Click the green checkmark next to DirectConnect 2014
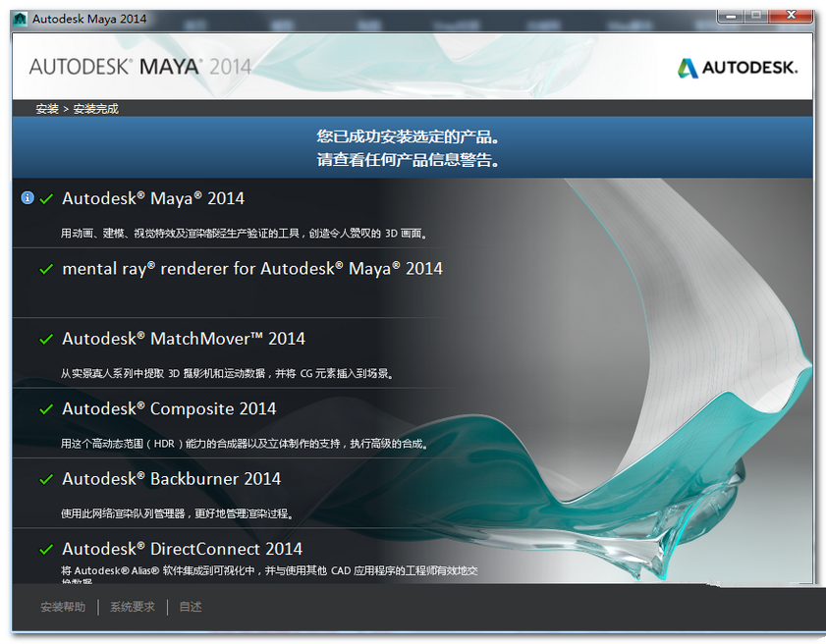826x644 pixels. (x=46, y=549)
